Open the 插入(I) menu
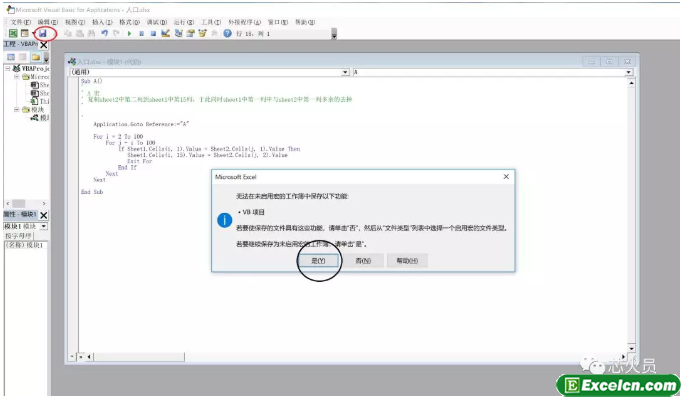The width and height of the screenshot is (681, 397). (x=102, y=22)
